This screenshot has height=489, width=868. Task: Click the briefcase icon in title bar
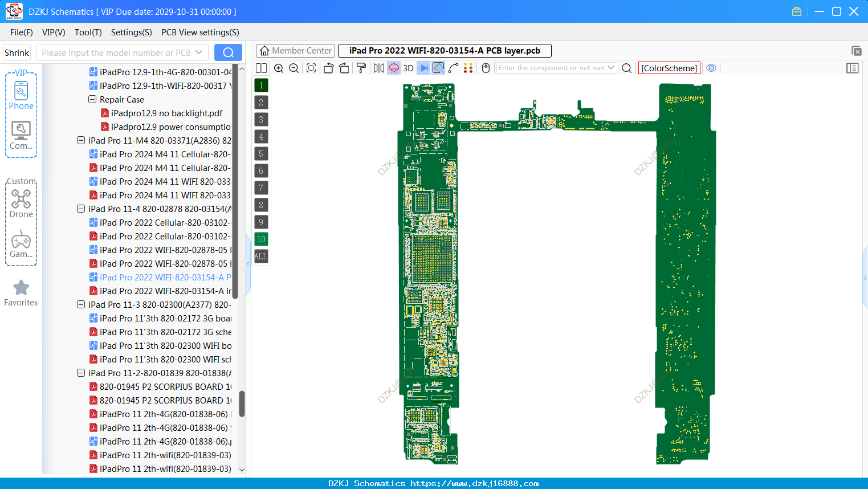(797, 11)
